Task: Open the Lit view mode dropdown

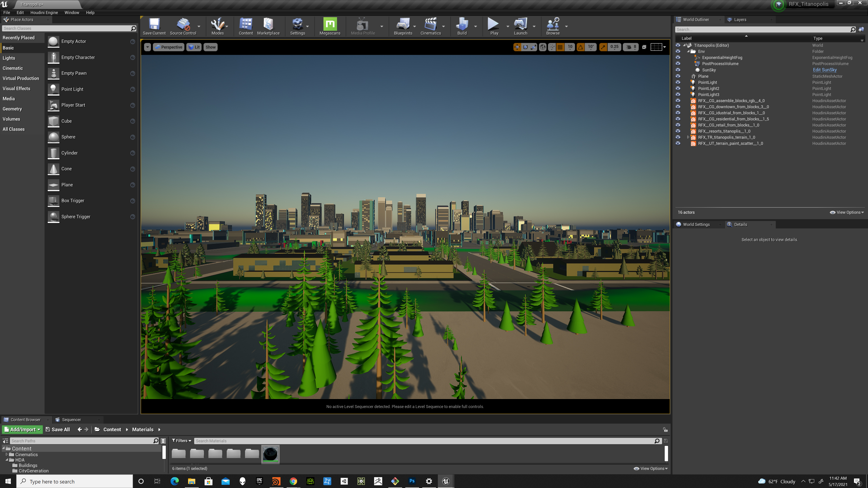Action: click(x=194, y=47)
